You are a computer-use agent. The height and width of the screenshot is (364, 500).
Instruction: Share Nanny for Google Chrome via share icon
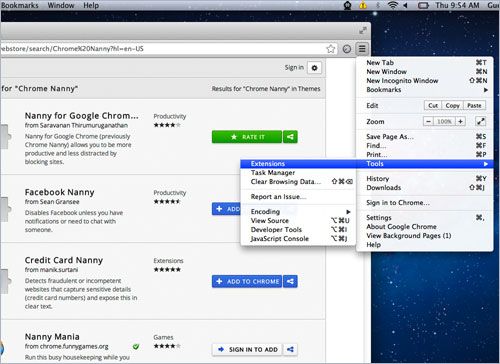pyautogui.click(x=290, y=137)
